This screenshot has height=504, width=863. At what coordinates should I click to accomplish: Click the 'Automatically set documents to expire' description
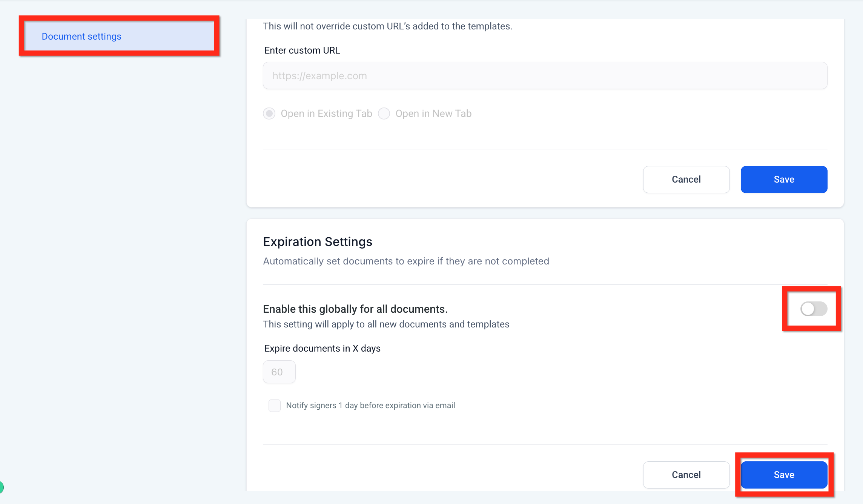coord(406,261)
